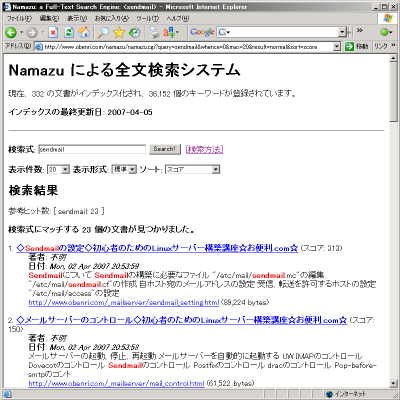The height and width of the screenshot is (400, 400).
Task: Click the Print icon in toolbar
Action: tap(154, 32)
